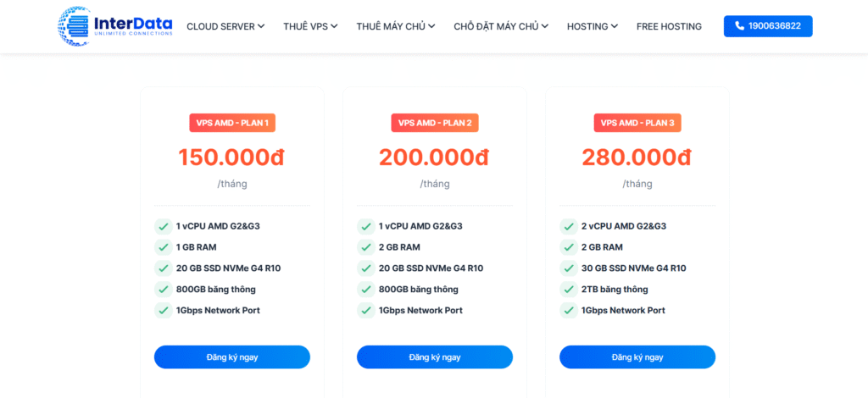Click checkmark next to 2 vCPU AMD G2&G3
This screenshot has height=398, width=868.
tap(568, 226)
